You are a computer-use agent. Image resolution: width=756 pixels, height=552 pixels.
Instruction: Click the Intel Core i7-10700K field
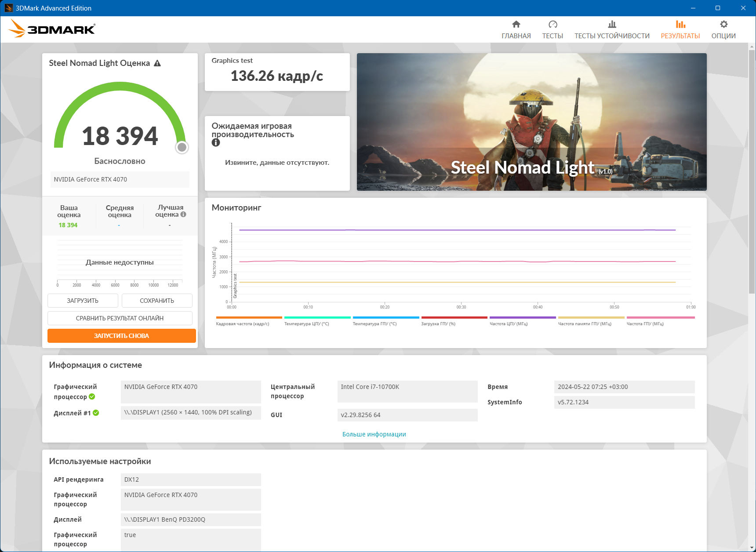pyautogui.click(x=407, y=392)
